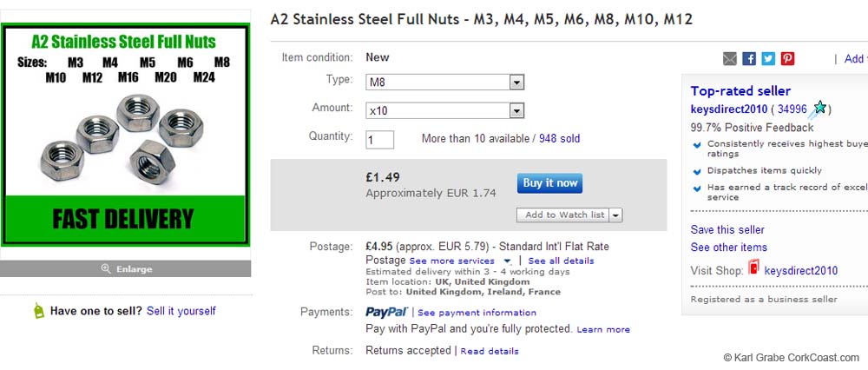Screen dimensions: 868x370
Task: Pin listing with Pinterest icon
Action: (x=787, y=59)
